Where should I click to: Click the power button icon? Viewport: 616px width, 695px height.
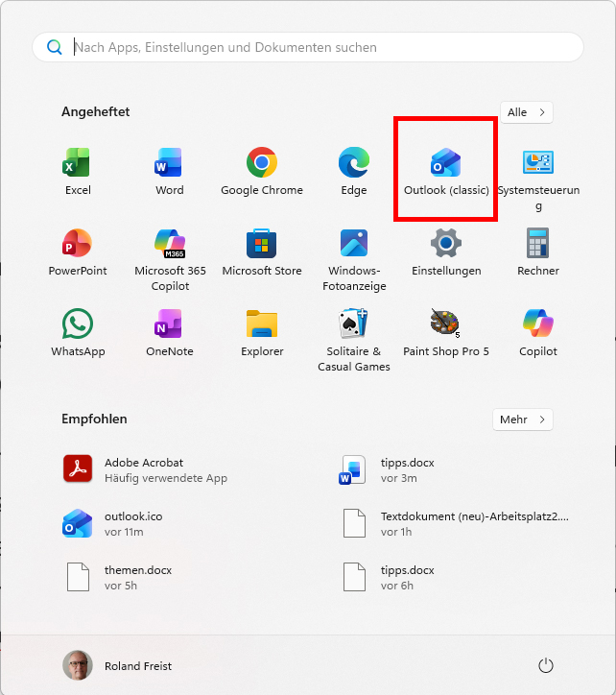click(x=546, y=665)
